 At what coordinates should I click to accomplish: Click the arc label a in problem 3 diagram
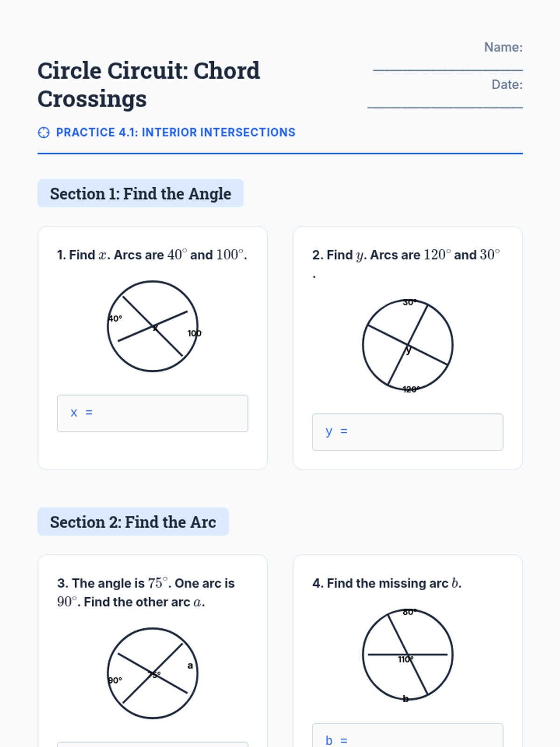[190, 666]
